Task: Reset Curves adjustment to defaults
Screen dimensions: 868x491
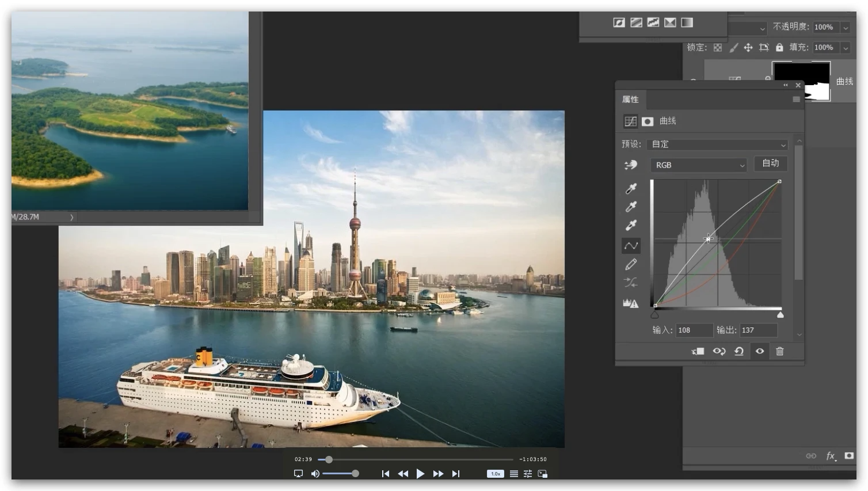Action: point(739,351)
